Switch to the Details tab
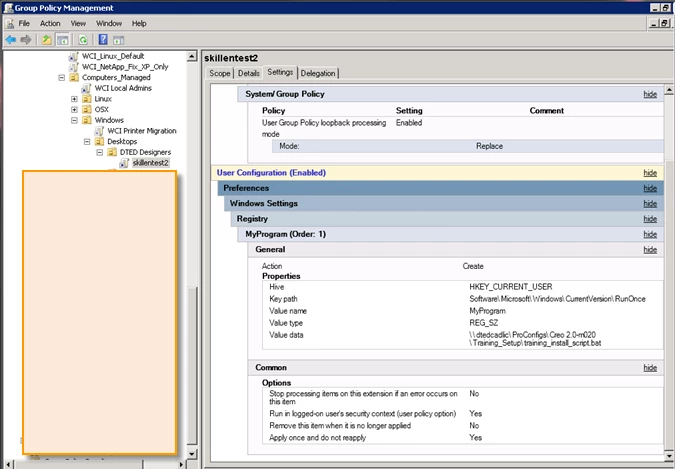Screen dimensions: 675x469 point(249,73)
